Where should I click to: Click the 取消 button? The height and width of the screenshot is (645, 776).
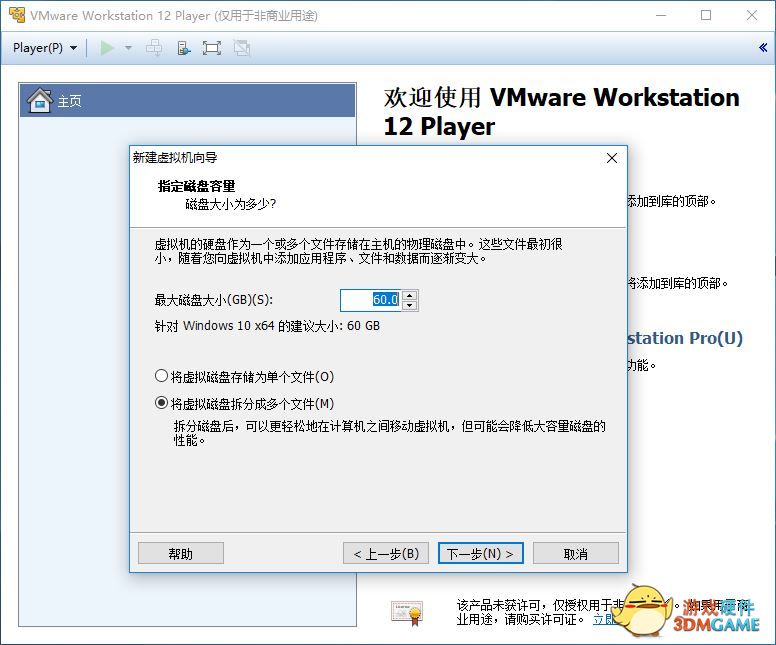576,553
